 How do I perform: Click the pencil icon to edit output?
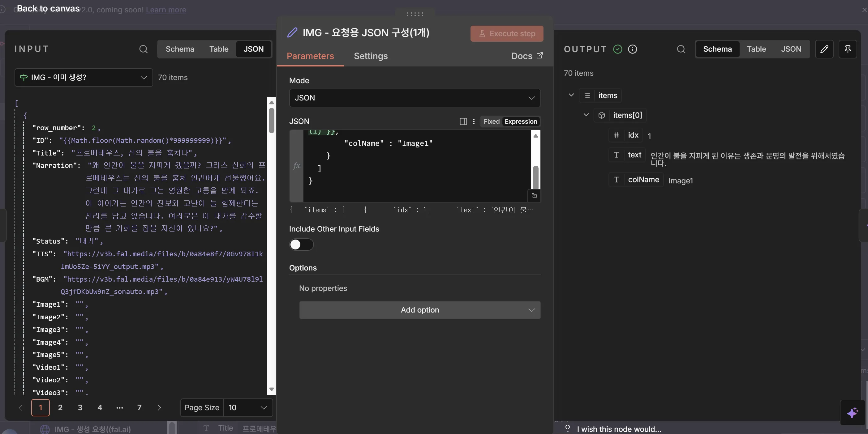pos(824,49)
